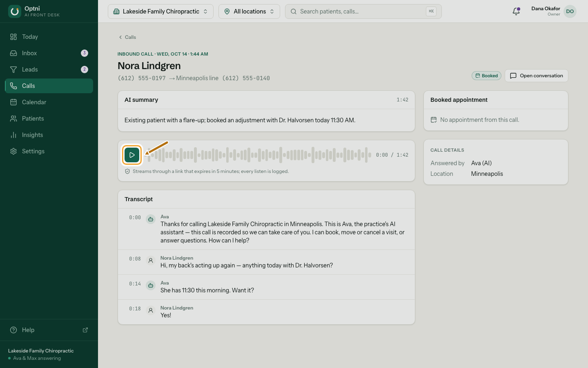Click the building icon in practice switcher
This screenshot has height=368, width=588.
[x=116, y=11]
